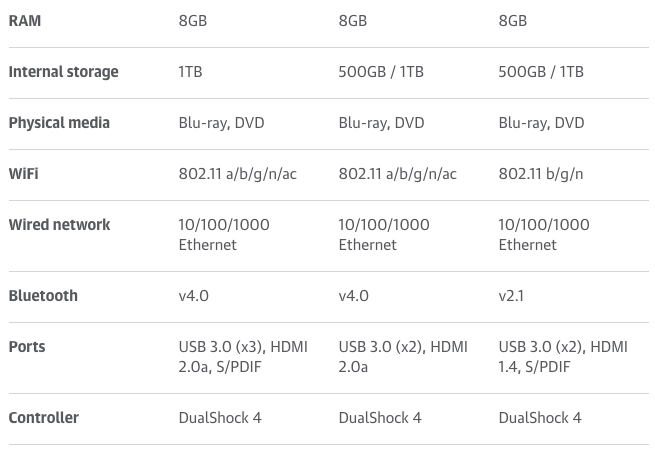The height and width of the screenshot is (459, 655).
Task: Select the WiFi row label
Action: pos(23,174)
